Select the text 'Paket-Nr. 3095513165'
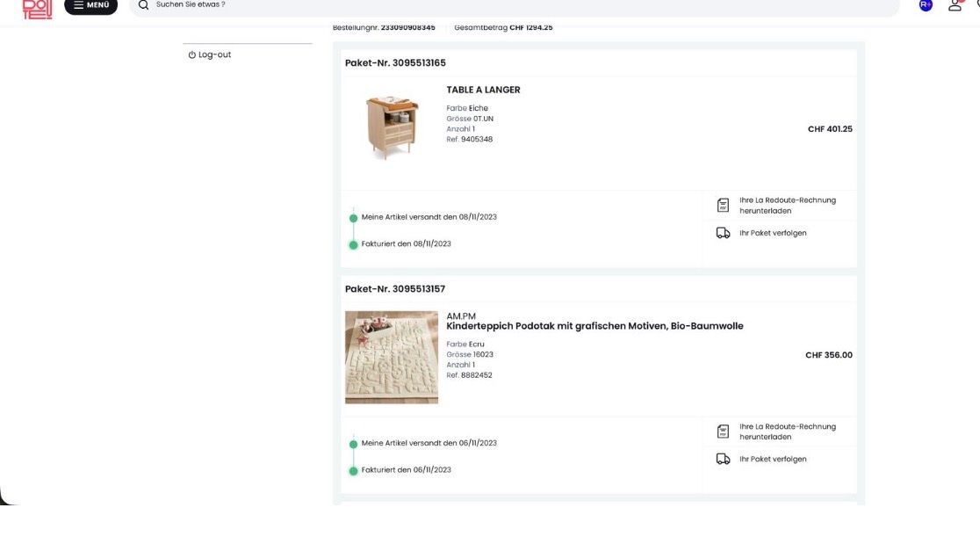980x544 pixels. coord(395,63)
